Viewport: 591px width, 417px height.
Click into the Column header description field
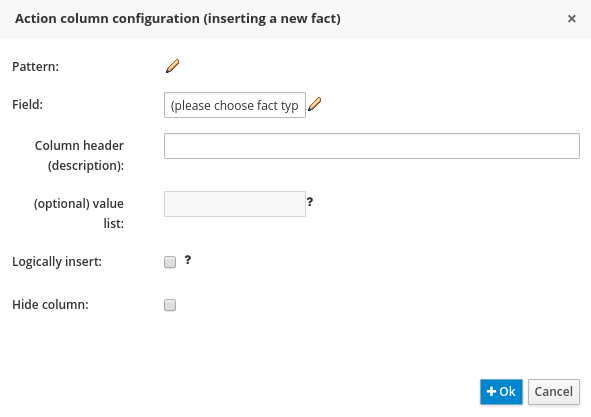click(372, 146)
